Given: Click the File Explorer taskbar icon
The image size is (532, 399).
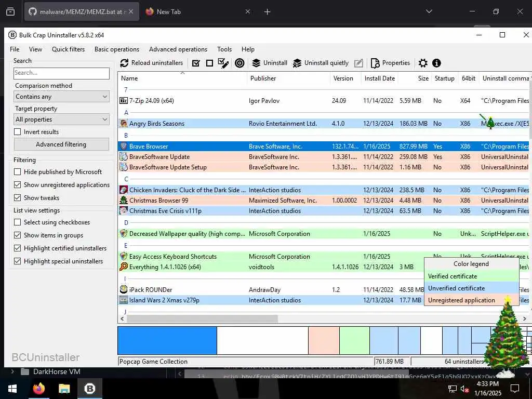Looking at the screenshot, I should [64, 389].
